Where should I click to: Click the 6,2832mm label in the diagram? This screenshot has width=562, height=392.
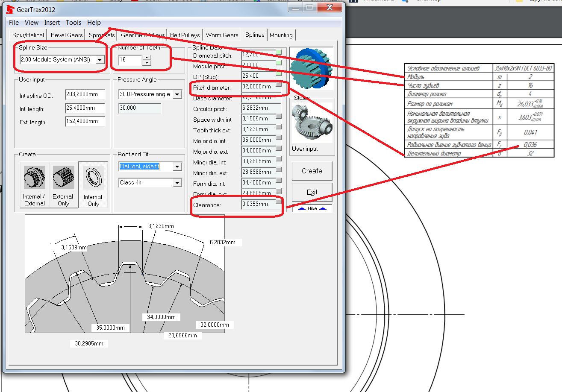point(223,242)
